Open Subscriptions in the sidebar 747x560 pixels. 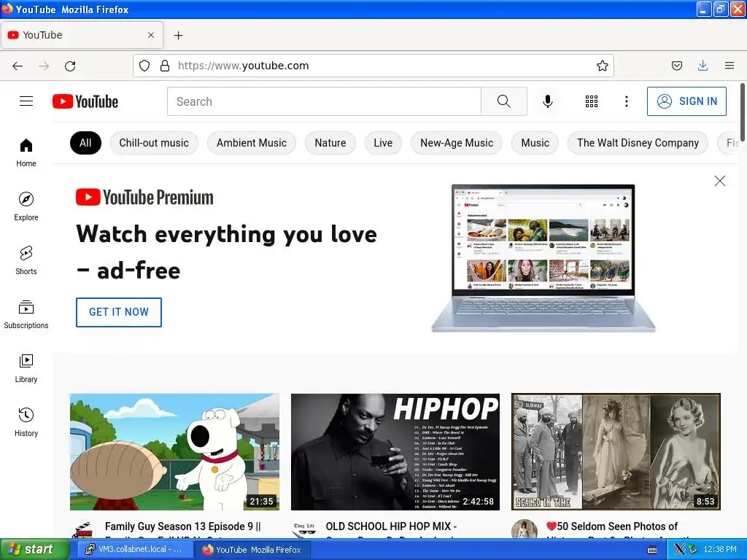26,314
